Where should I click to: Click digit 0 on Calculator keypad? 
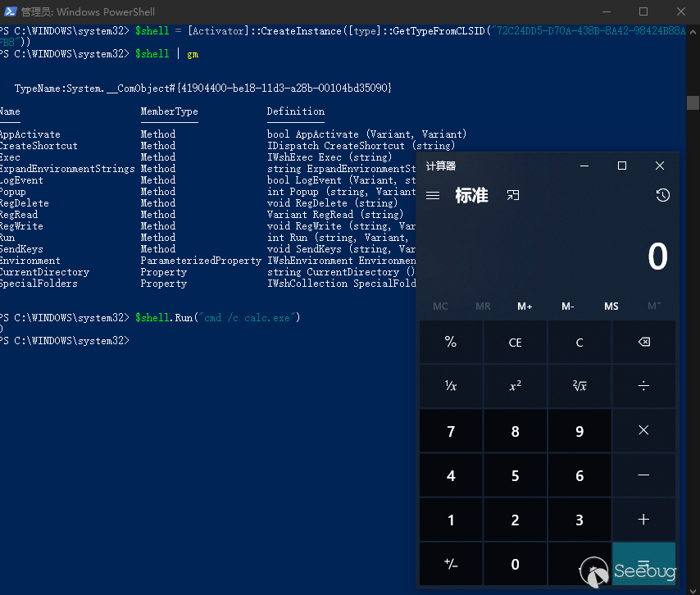pyautogui.click(x=516, y=564)
